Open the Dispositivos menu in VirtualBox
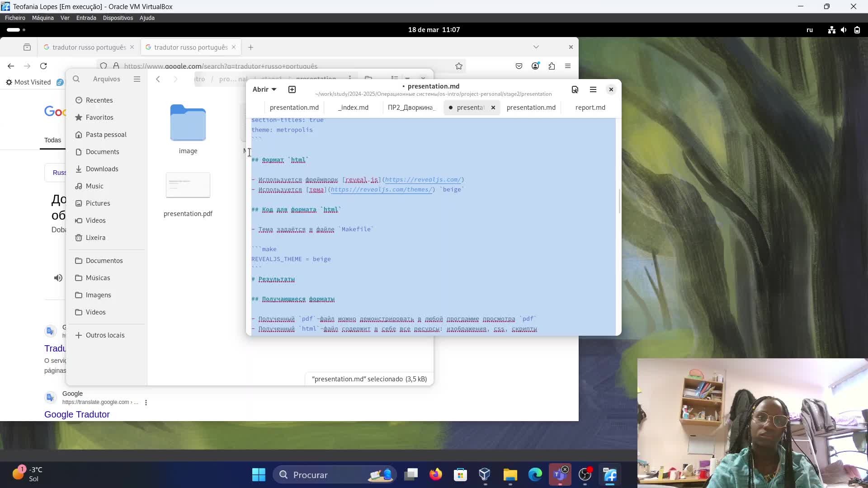 (x=118, y=18)
